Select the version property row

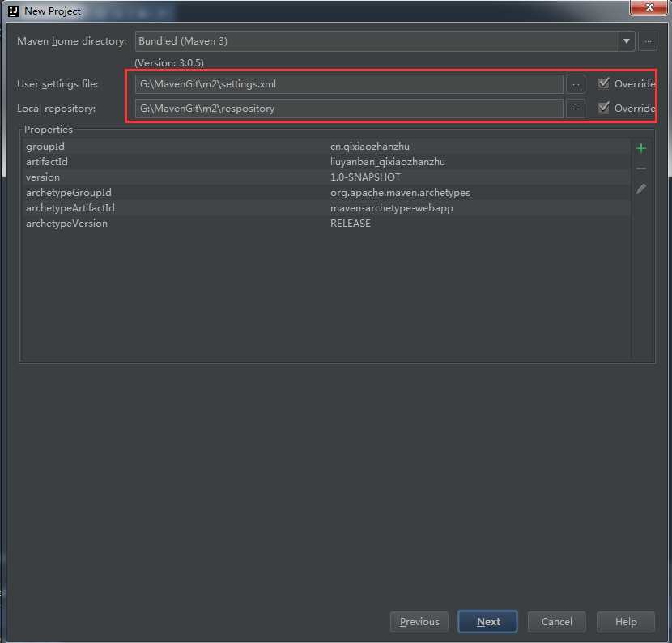tap(325, 177)
